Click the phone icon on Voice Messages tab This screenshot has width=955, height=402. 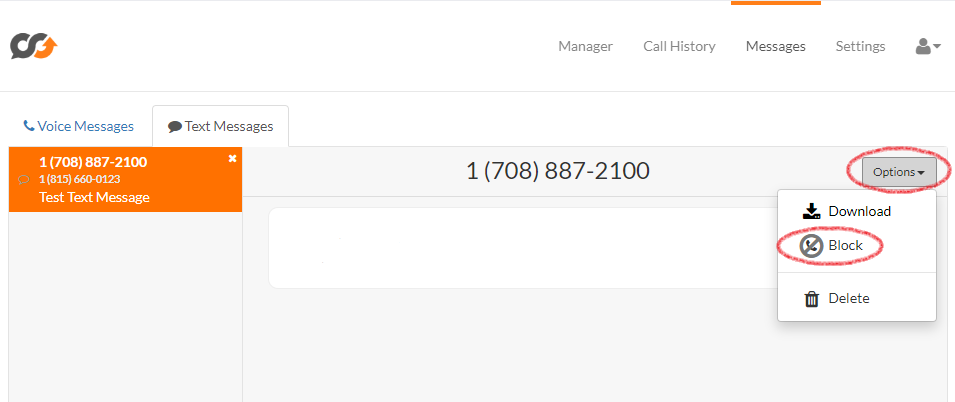(x=29, y=126)
